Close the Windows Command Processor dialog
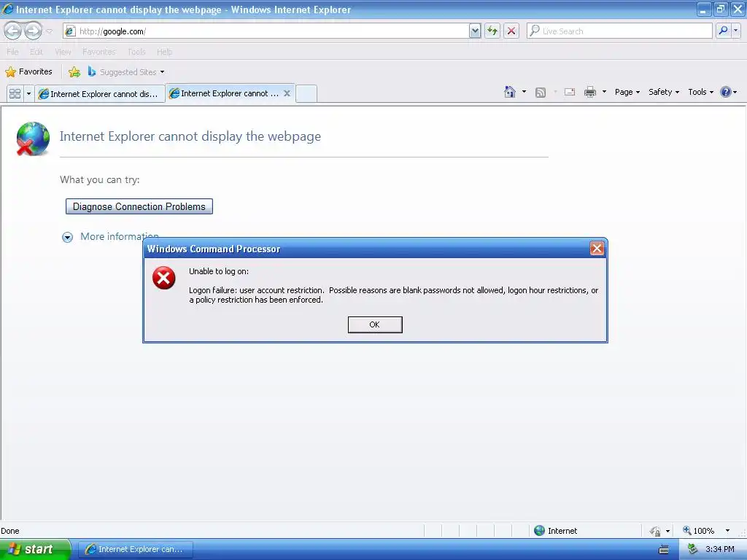747x560 pixels. click(597, 248)
